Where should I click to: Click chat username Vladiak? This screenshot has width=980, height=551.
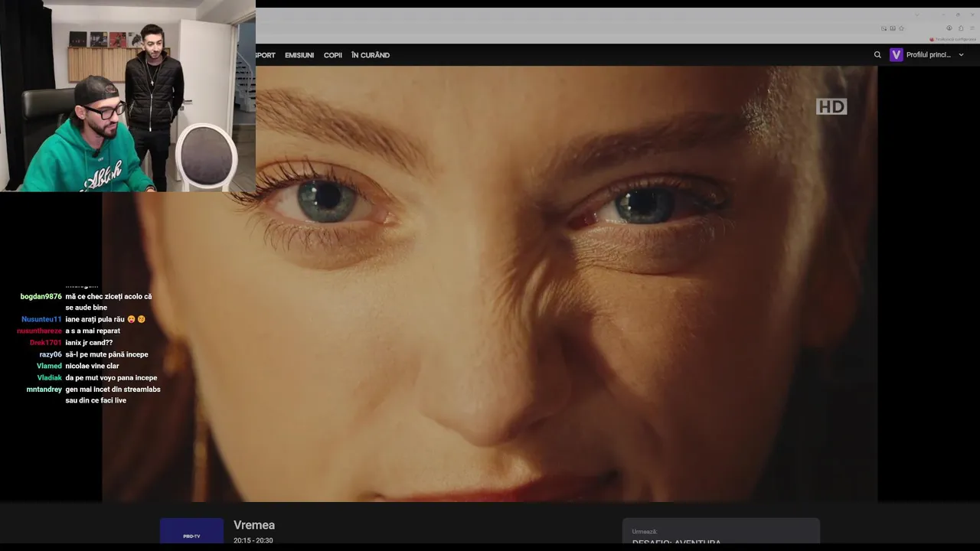pos(49,377)
